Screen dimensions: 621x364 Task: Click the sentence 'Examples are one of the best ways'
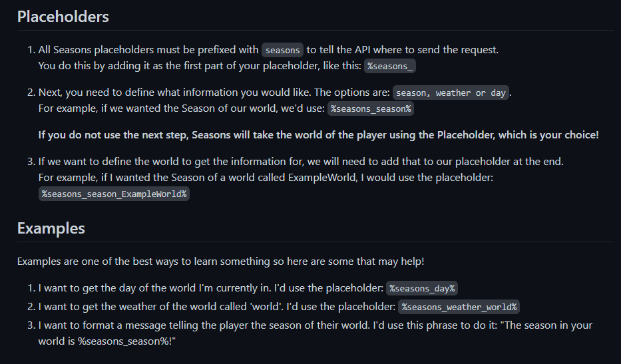coord(220,262)
